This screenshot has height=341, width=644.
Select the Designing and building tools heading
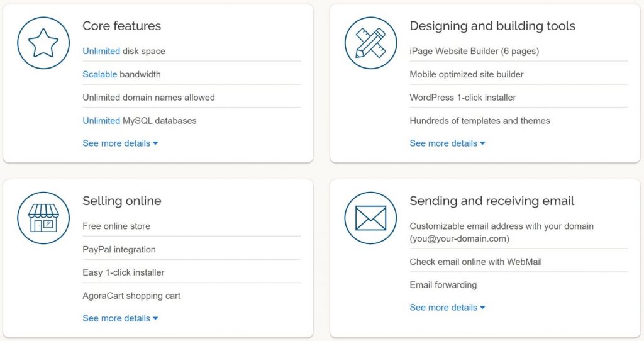click(x=492, y=26)
